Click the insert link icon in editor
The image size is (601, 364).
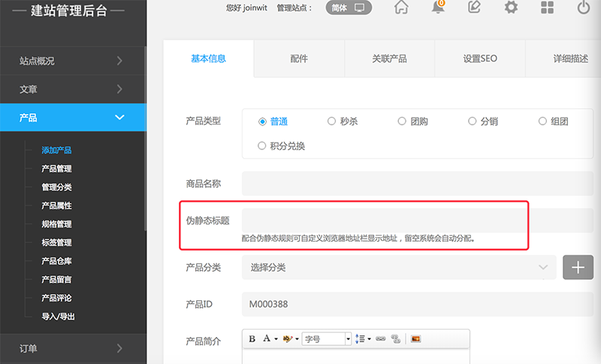coord(380,339)
